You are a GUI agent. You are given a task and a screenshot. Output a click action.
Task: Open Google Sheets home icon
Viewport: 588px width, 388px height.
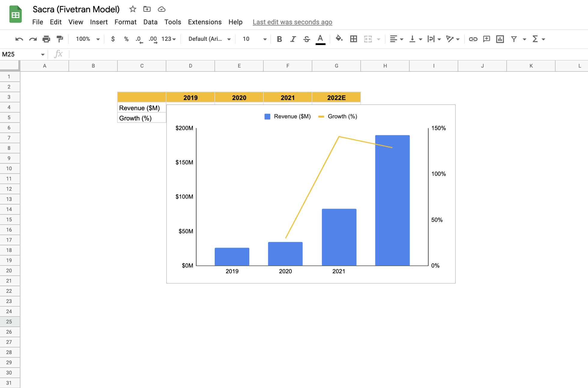(x=16, y=14)
